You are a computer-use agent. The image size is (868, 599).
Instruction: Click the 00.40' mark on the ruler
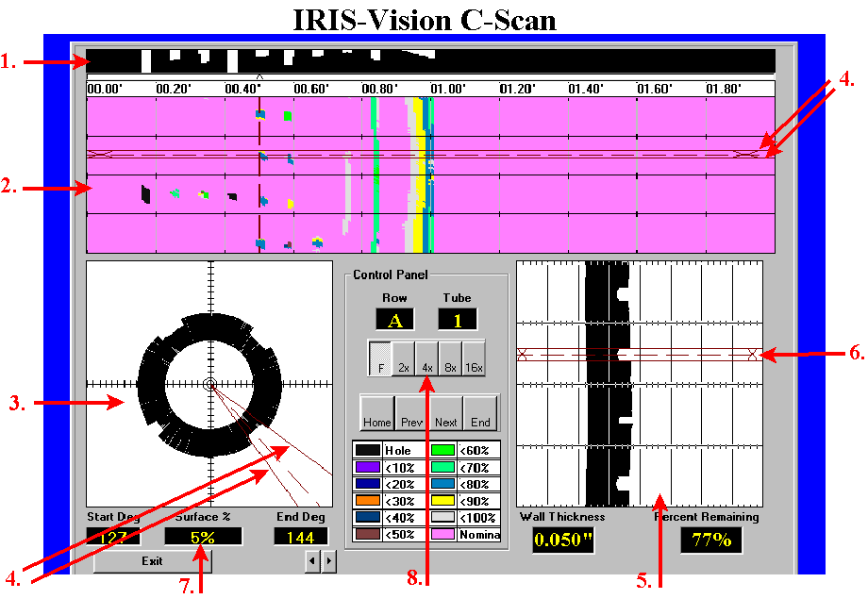click(242, 89)
